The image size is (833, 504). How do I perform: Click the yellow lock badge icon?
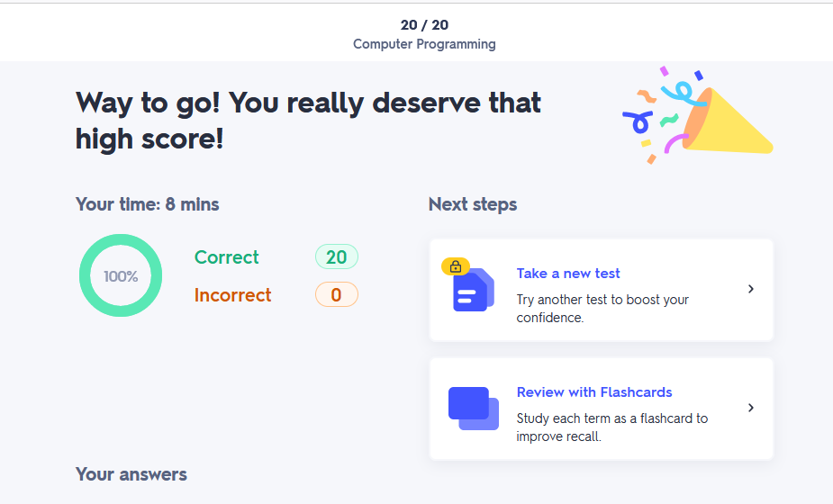tap(456, 266)
